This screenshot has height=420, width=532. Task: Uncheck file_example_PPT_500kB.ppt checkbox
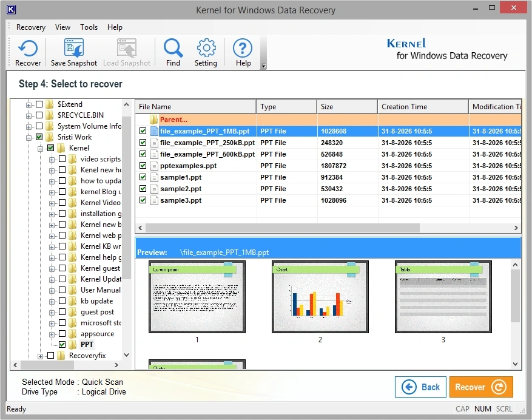[143, 154]
